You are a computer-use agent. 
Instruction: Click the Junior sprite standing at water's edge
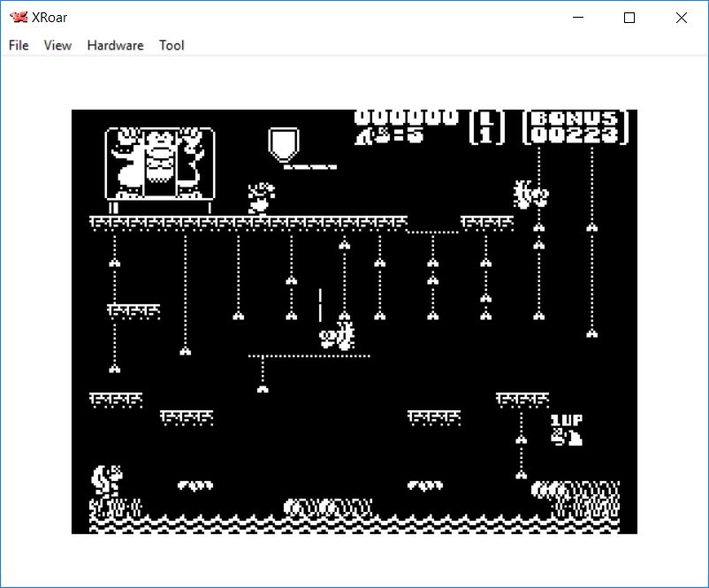106,482
